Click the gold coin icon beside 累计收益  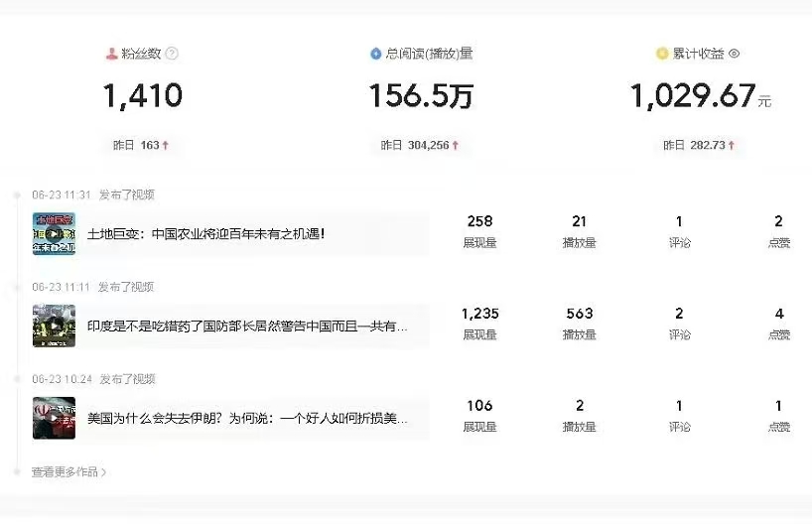662,54
